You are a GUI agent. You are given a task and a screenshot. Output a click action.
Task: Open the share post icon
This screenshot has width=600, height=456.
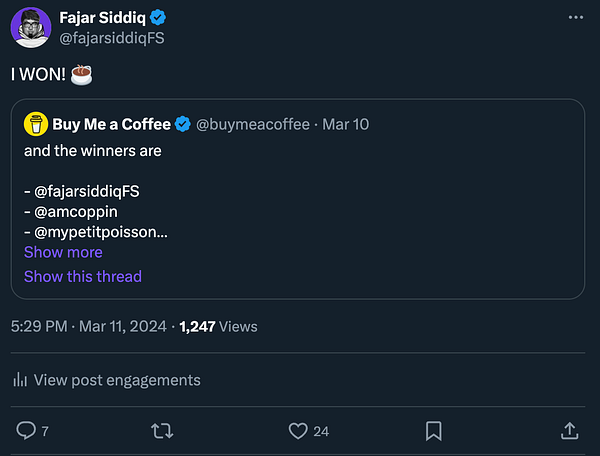[x=569, y=430]
